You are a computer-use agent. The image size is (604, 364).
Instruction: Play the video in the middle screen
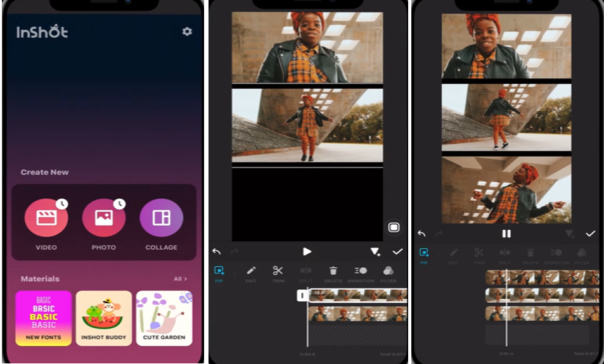pyautogui.click(x=307, y=252)
